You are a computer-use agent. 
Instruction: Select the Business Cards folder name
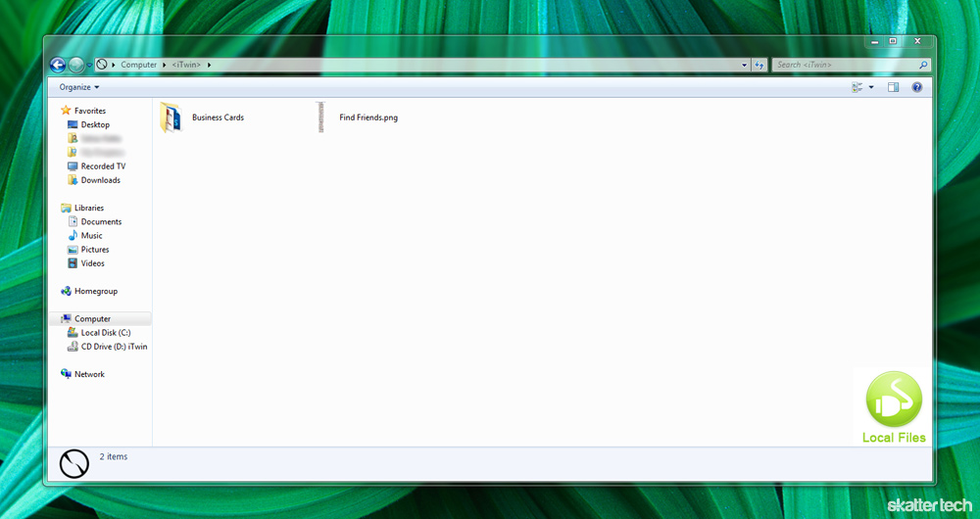click(219, 118)
